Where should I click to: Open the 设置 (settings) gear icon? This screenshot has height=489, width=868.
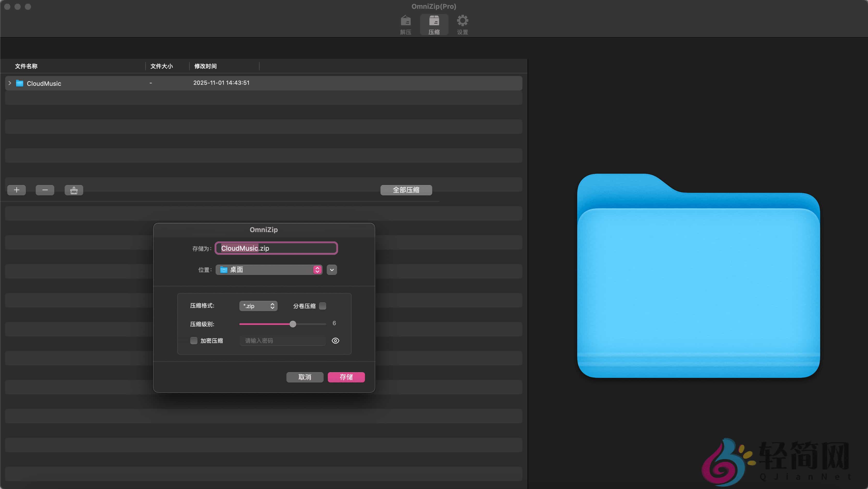[x=462, y=21]
